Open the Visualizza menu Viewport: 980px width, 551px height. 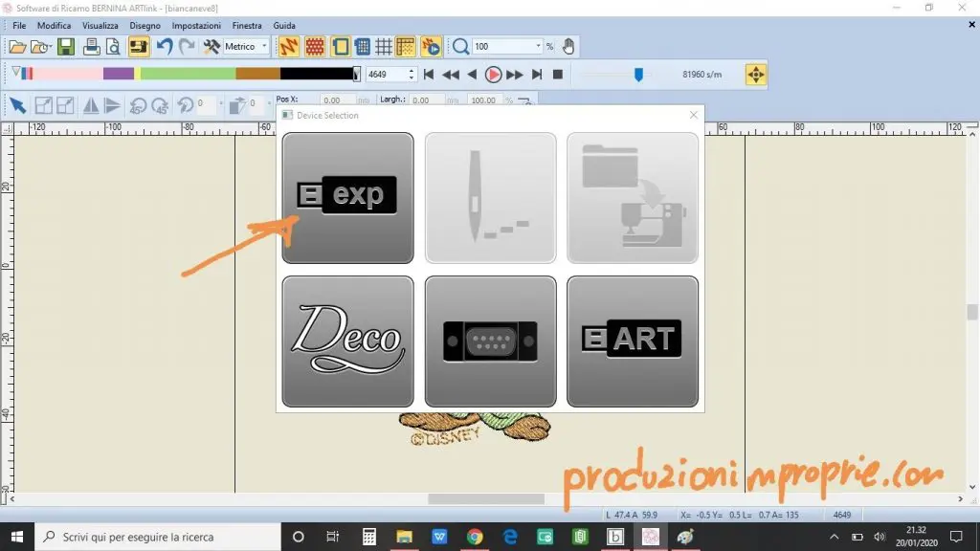[x=100, y=26]
